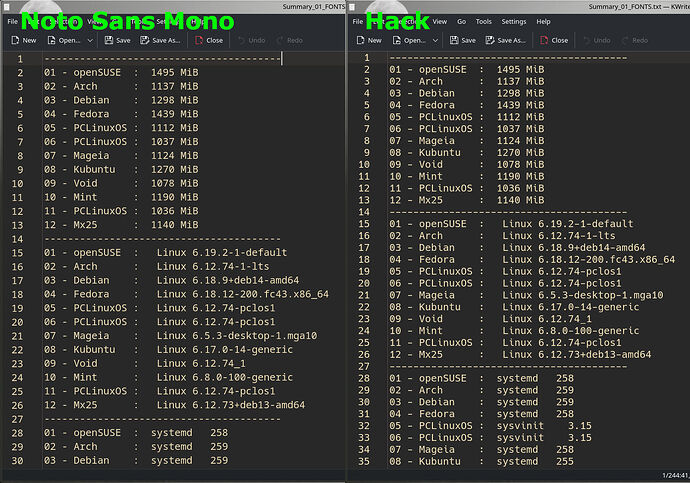Click '1495 MiB' in the left window
Viewport: 690px width, 483px height.
tap(175, 73)
